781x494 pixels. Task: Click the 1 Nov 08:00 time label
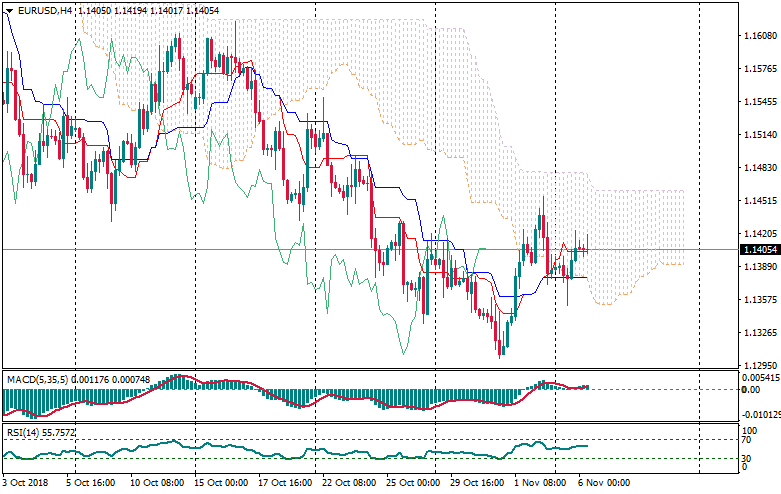(539, 482)
